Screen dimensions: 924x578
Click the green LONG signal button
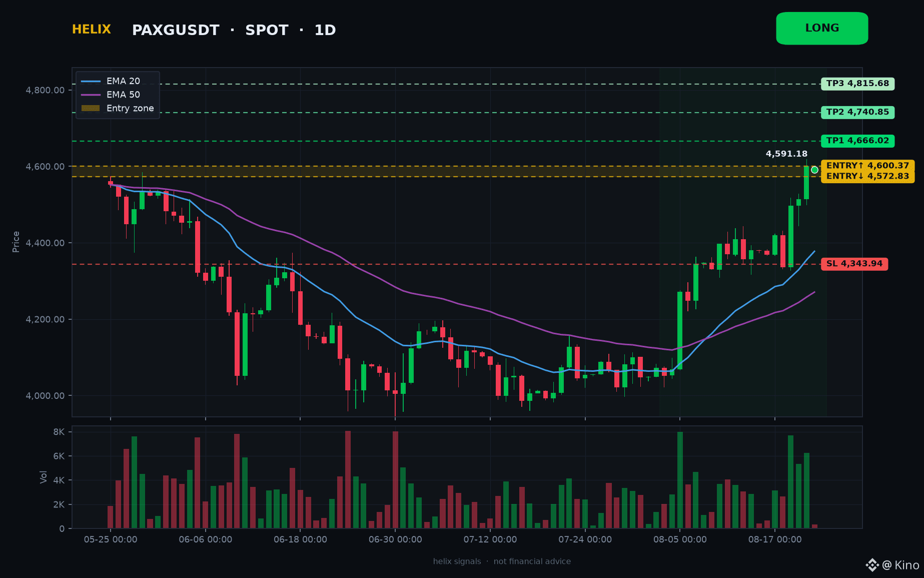pos(822,29)
